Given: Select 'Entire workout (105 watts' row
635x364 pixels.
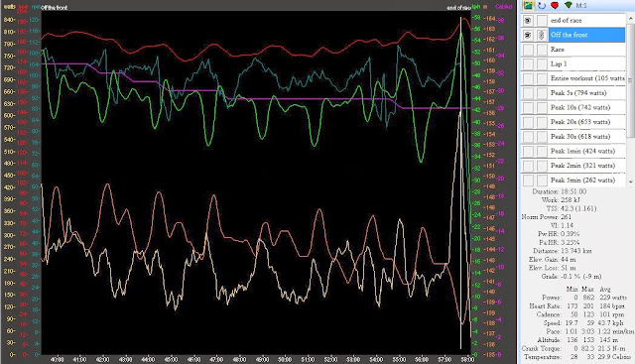Looking at the screenshot, I should coord(586,78).
